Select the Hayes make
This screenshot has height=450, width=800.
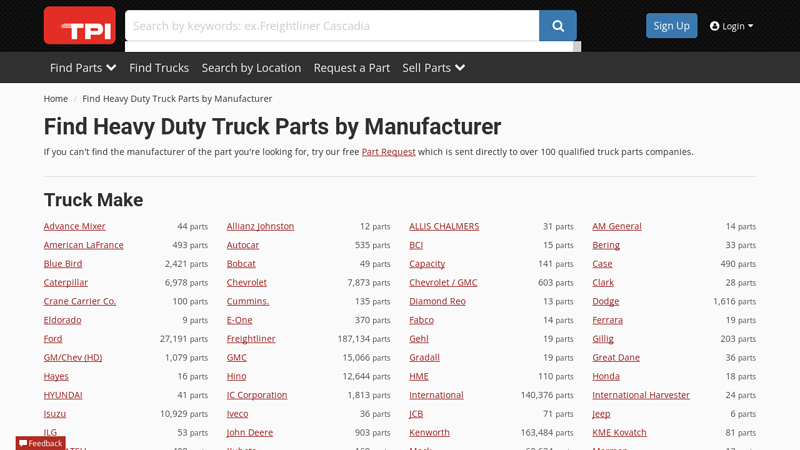point(56,377)
